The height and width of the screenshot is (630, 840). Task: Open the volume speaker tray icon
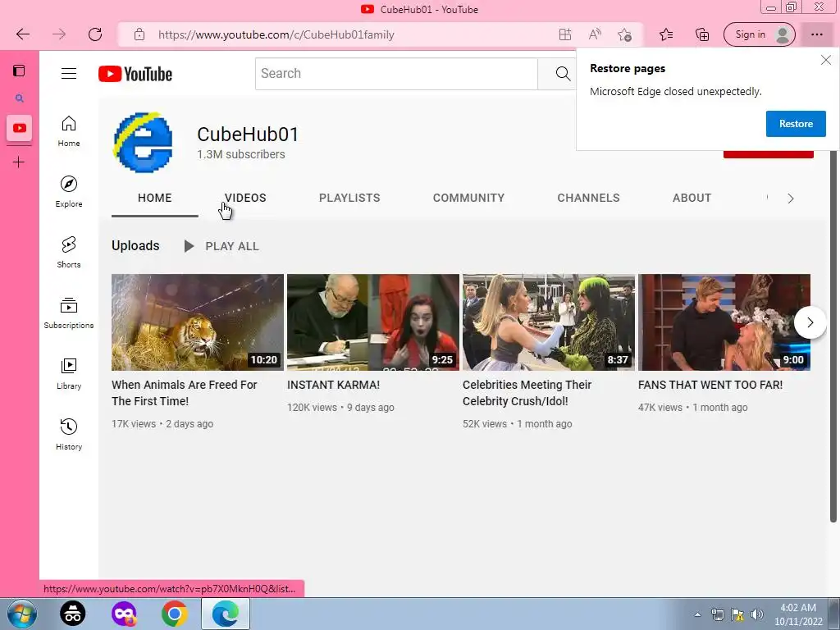756,614
